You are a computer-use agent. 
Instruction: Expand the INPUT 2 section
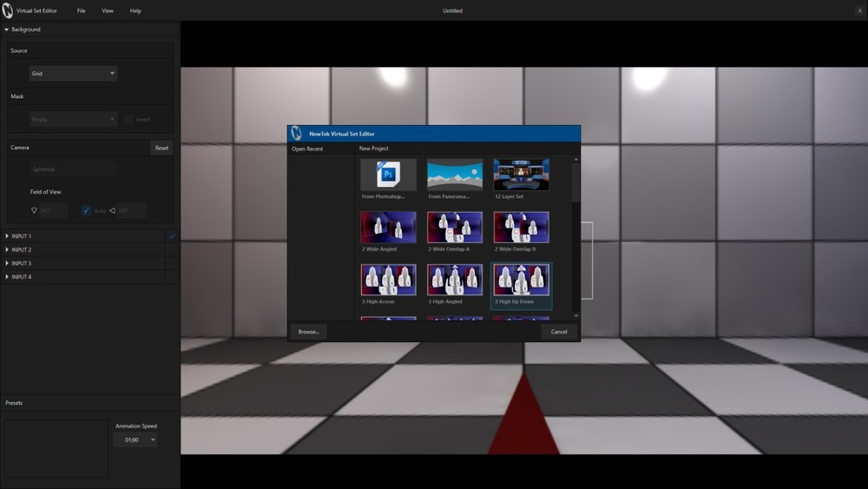(x=7, y=250)
